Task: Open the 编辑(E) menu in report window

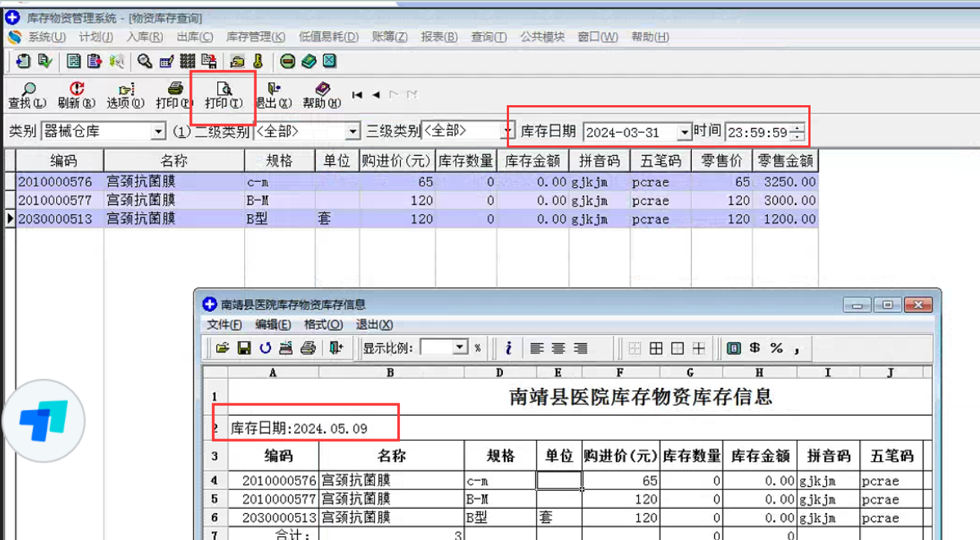Action: 273,324
